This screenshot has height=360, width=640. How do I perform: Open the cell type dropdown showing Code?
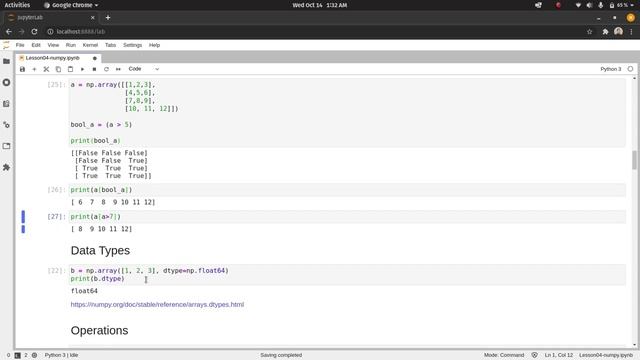point(144,69)
